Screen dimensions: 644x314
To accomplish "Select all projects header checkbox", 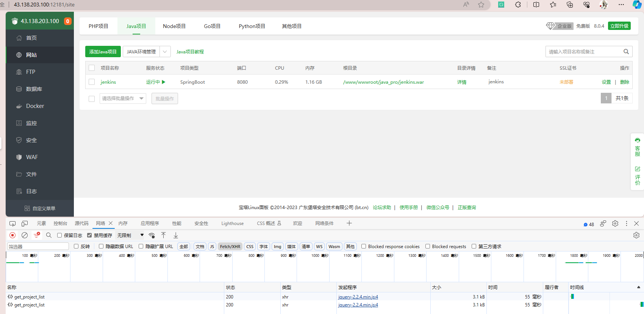I will [92, 68].
